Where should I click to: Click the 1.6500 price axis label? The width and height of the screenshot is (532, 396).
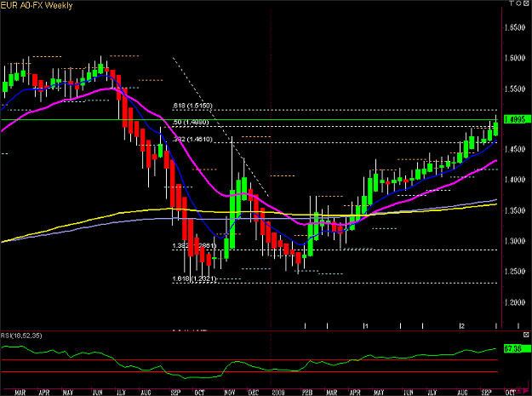pyautogui.click(x=515, y=28)
